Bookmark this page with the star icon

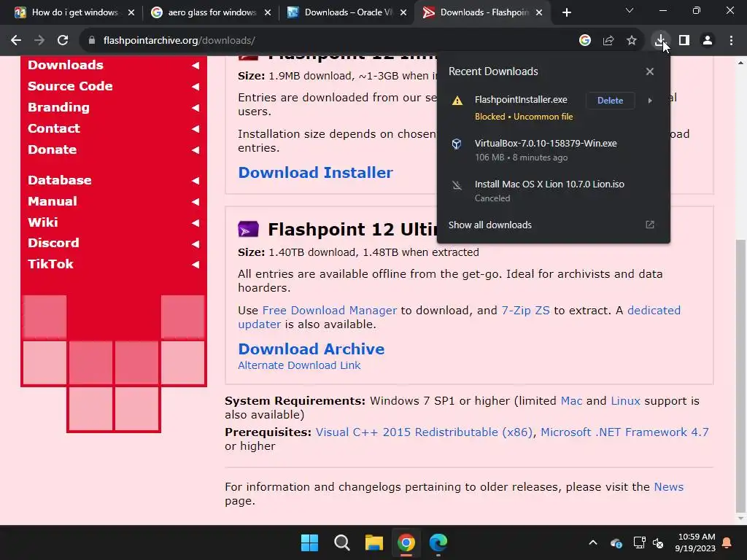click(632, 41)
